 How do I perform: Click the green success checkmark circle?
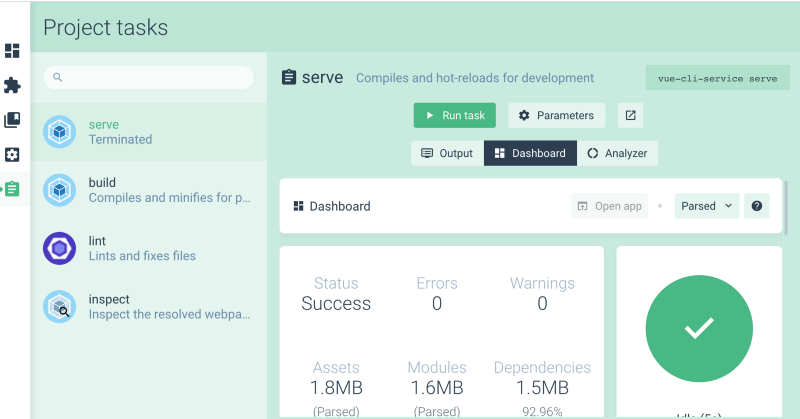pos(699,329)
